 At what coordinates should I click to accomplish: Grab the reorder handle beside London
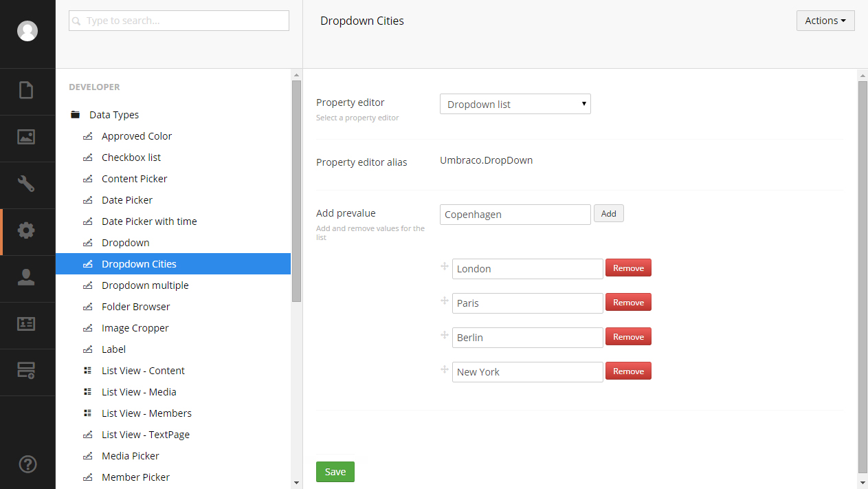pos(444,267)
